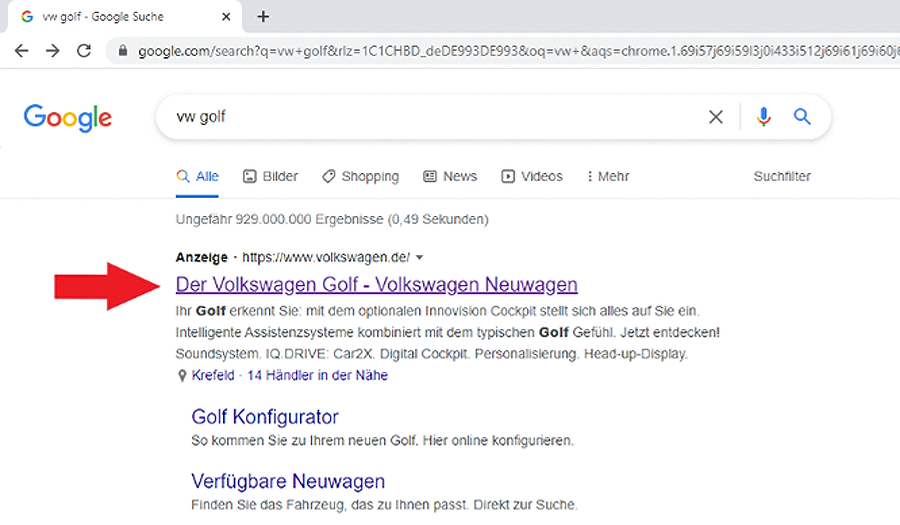The width and height of the screenshot is (900, 525).
Task: Submit search with the magnifier icon
Action: (x=802, y=117)
